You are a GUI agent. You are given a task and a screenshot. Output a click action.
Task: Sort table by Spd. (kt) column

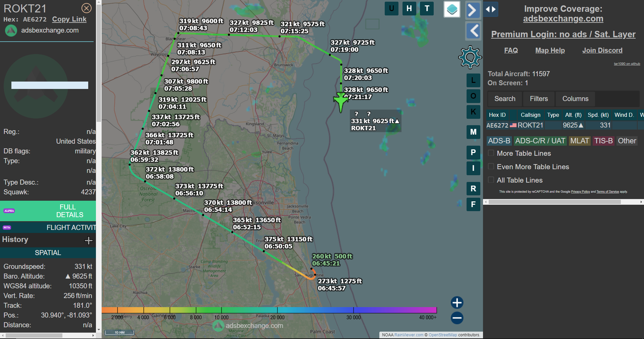(x=598, y=115)
